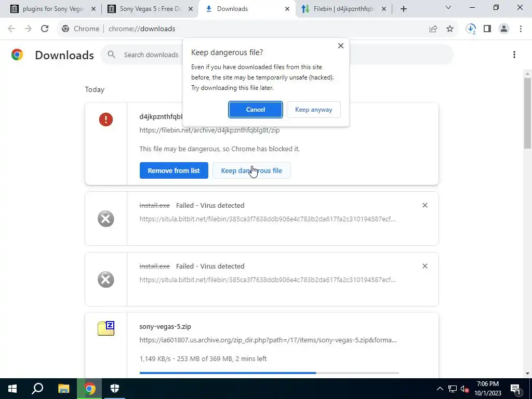This screenshot has width=532, height=399.
Task: Click Keep anyway in the dialog
Action: coord(313,110)
